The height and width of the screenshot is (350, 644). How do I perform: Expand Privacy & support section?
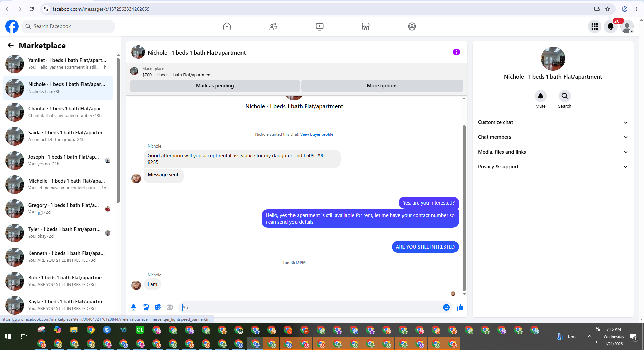tap(553, 167)
